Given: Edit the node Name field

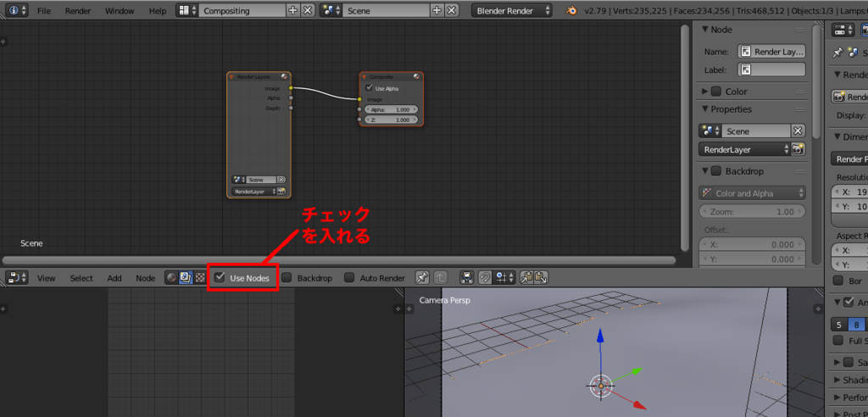Looking at the screenshot, I should click(x=771, y=52).
